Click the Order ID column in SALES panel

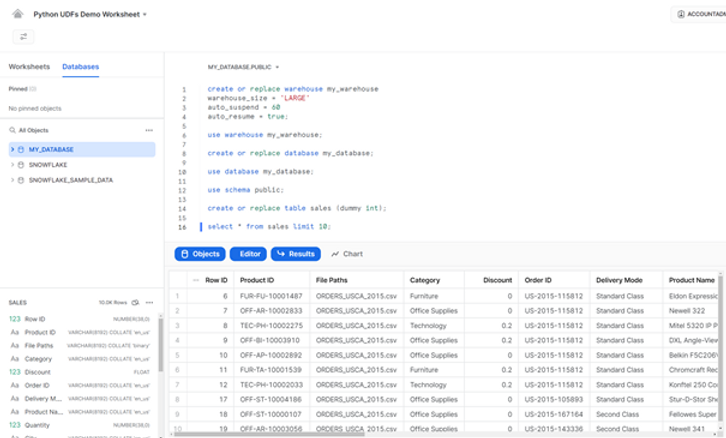pyautogui.click(x=80, y=385)
